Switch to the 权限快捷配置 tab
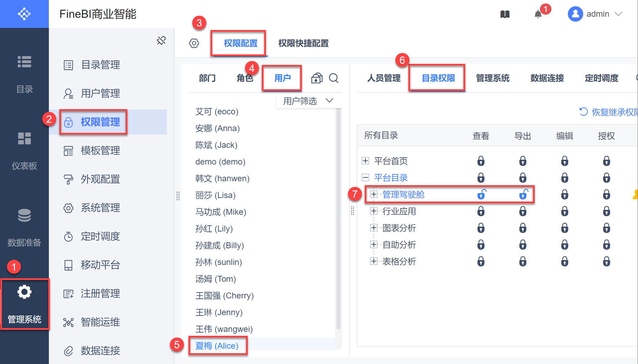Image resolution: width=638 pixels, height=364 pixels. click(x=303, y=43)
